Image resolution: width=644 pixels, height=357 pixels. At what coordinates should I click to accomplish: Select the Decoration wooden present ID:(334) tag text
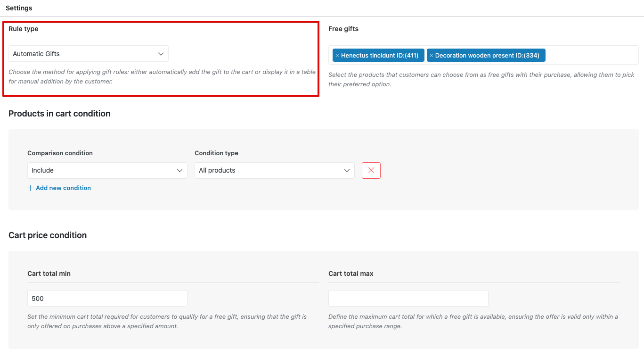point(487,56)
